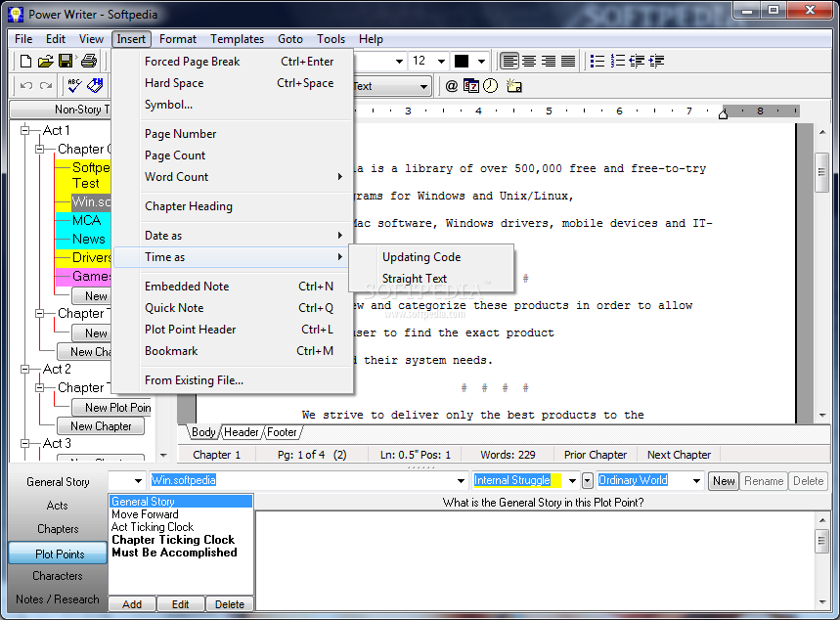Click in the General Story text area
The width and height of the screenshot is (840, 620).
tap(535, 560)
